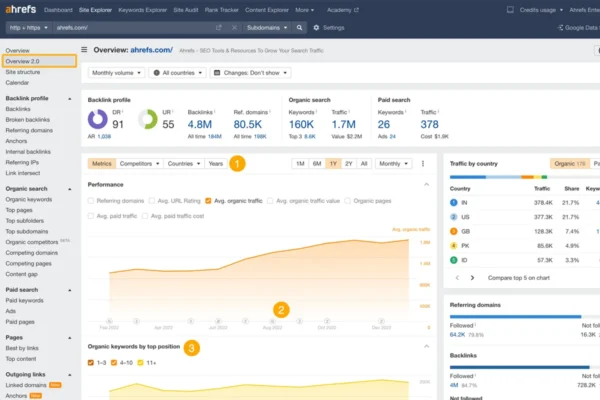Select the 6M time range
The height and width of the screenshot is (400, 600).
(x=317, y=163)
